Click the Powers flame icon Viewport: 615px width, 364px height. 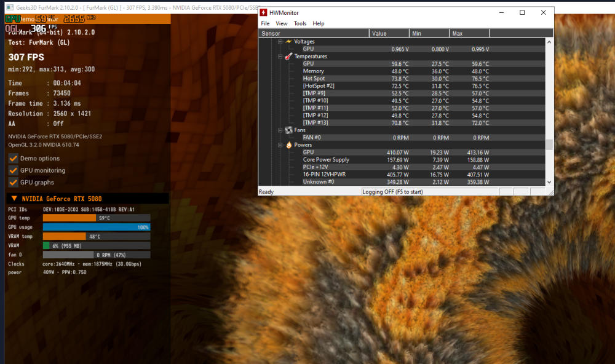pyautogui.click(x=288, y=144)
